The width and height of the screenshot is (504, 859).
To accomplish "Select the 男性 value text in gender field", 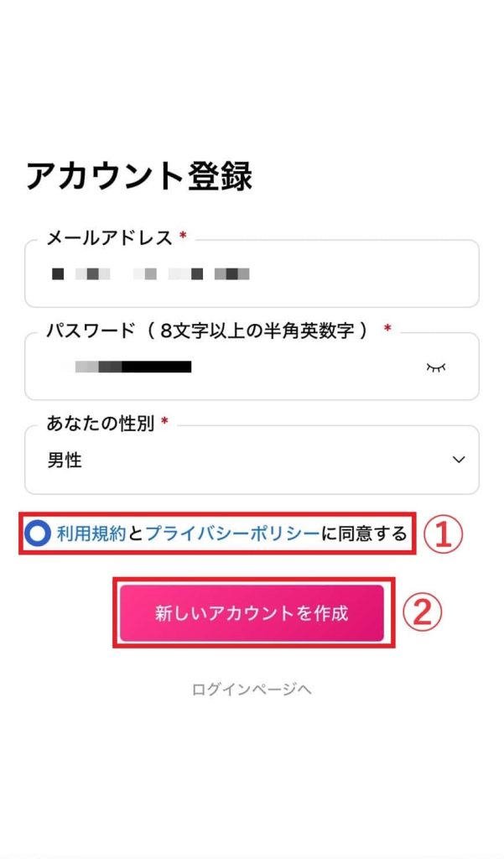I will 65,461.
